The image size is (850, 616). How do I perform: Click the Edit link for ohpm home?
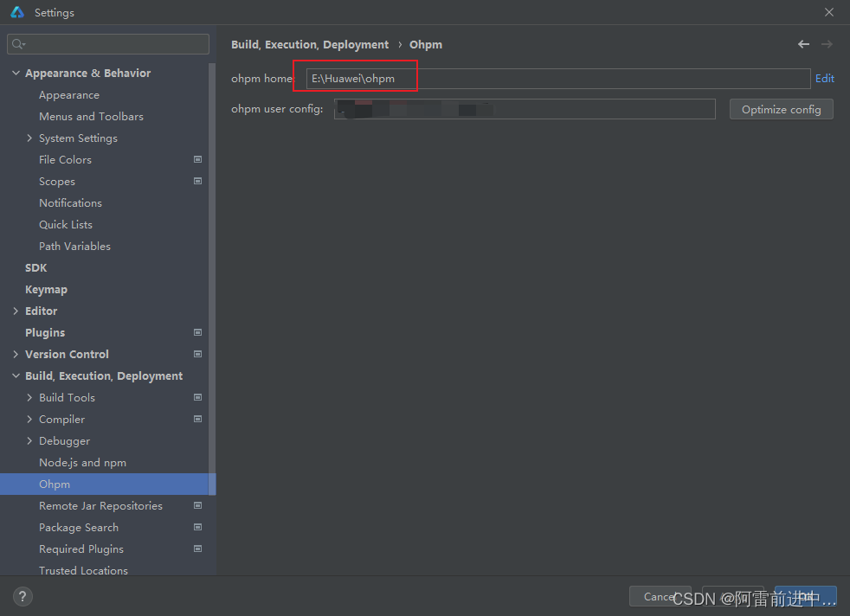click(x=825, y=79)
